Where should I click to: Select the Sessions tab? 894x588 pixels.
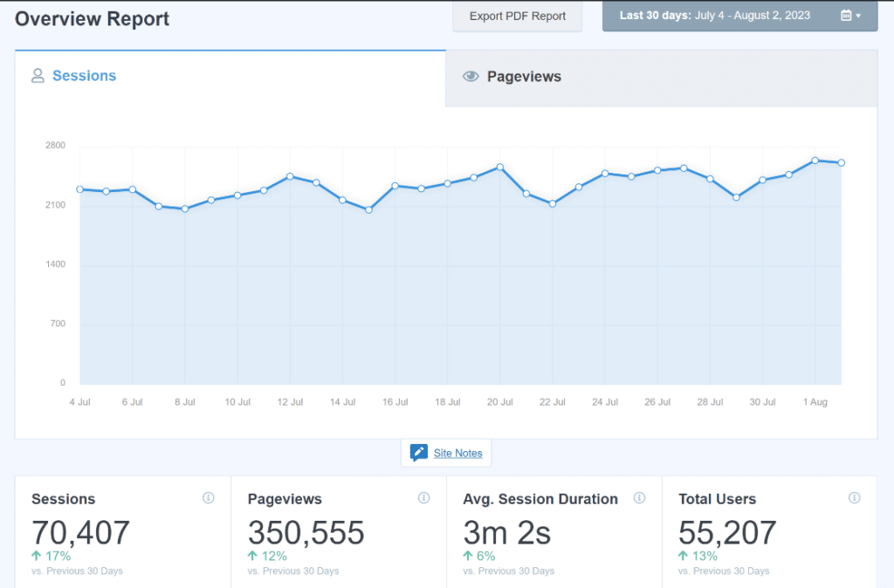84,76
